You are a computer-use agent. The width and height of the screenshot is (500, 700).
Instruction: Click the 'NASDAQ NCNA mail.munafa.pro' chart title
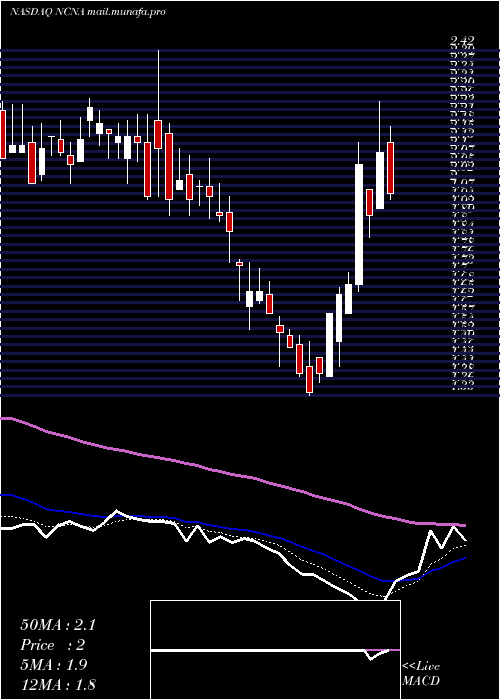88,12
